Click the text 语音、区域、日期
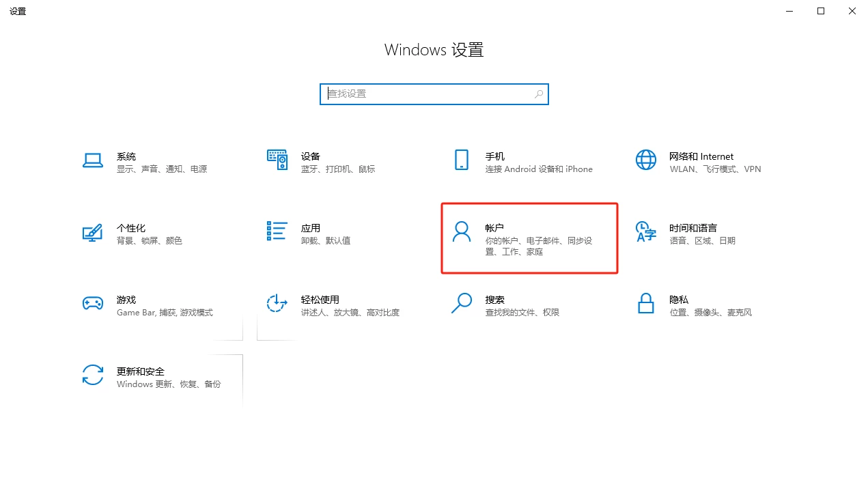Screen dimensions: 868x497 703,241
